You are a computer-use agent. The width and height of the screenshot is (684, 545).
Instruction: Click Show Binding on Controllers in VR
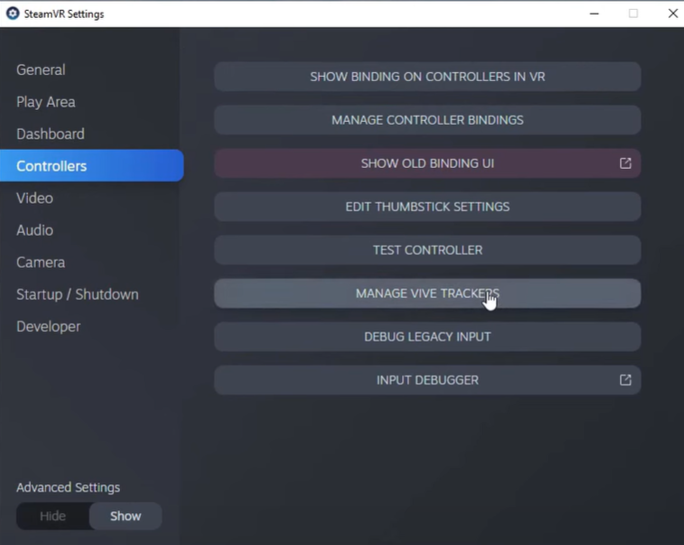[428, 77]
